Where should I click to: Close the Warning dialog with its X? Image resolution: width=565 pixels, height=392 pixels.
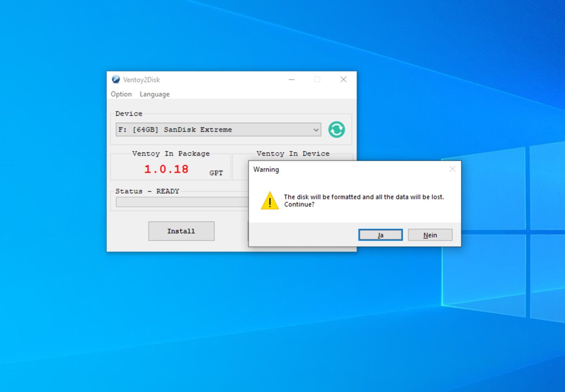tap(452, 169)
